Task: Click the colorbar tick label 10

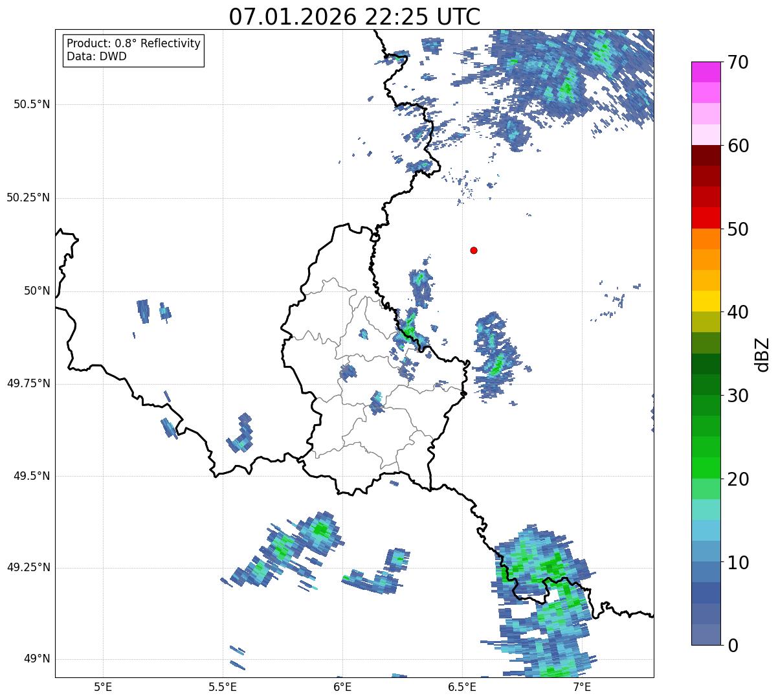Action: [x=738, y=562]
